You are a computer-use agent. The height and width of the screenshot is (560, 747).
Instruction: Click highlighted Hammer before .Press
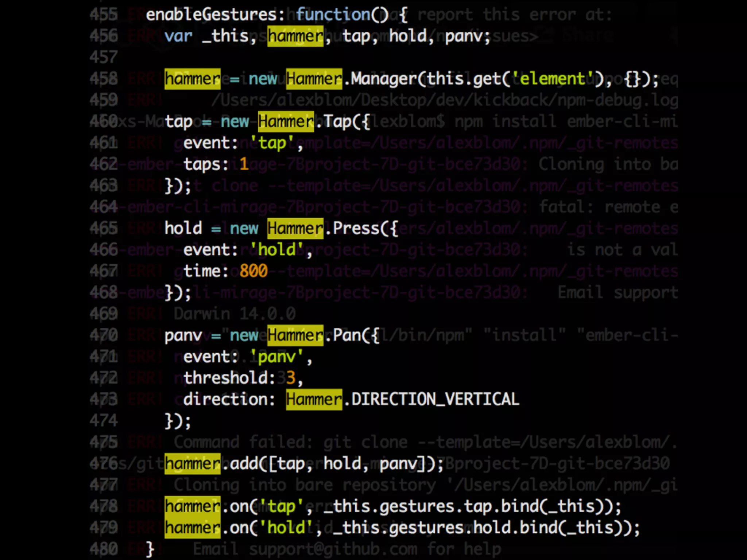pyautogui.click(x=295, y=229)
